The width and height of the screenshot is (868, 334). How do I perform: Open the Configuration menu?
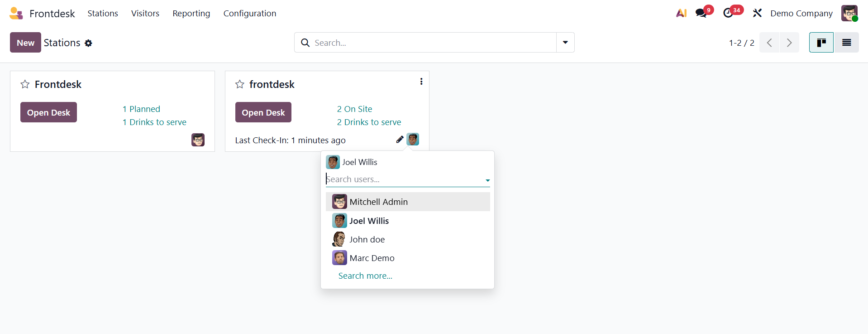(250, 13)
